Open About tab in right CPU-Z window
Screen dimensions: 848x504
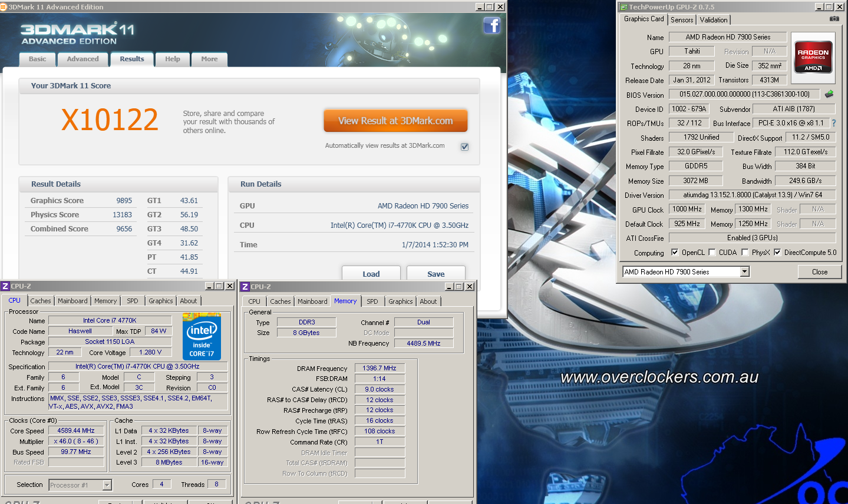tap(428, 301)
